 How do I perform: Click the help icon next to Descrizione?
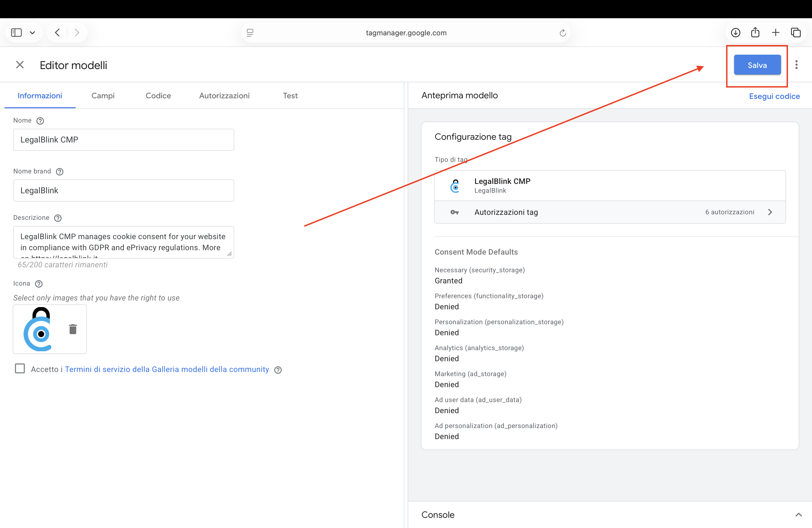click(58, 218)
